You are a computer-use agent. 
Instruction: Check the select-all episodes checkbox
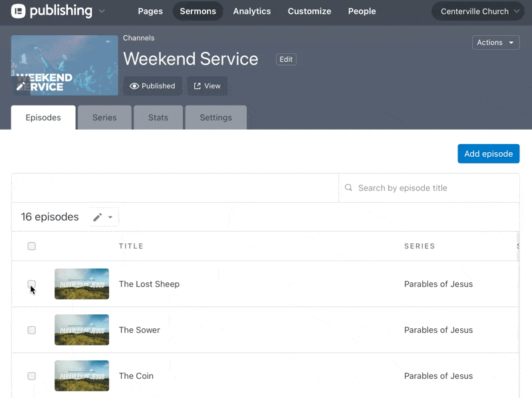pyautogui.click(x=31, y=247)
